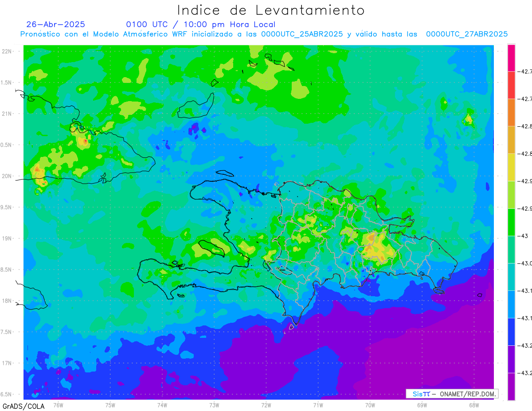
Task: Click the 73W longitude label
Action: tap(214, 405)
